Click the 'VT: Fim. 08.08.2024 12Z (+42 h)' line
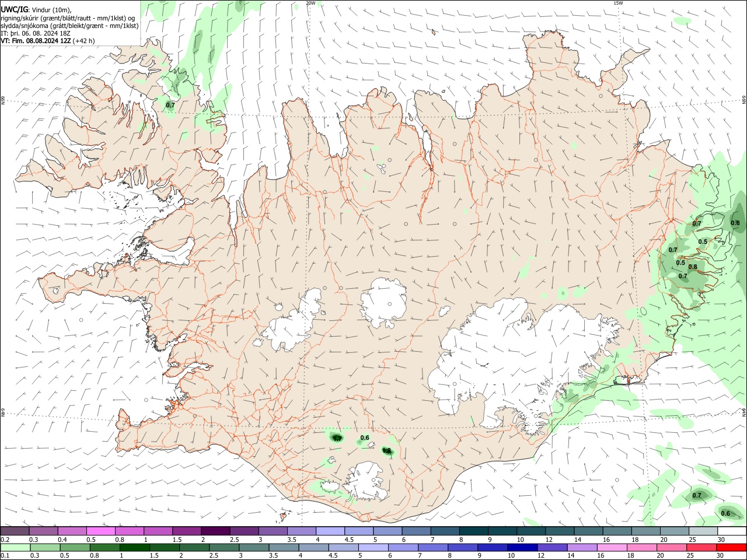This screenshot has width=747, height=560. (x=48, y=41)
